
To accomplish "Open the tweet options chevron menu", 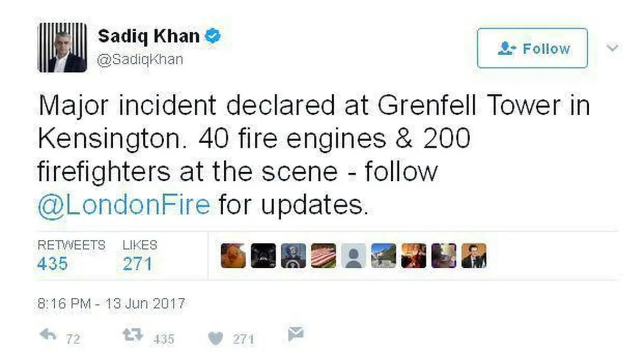I will [612, 48].
